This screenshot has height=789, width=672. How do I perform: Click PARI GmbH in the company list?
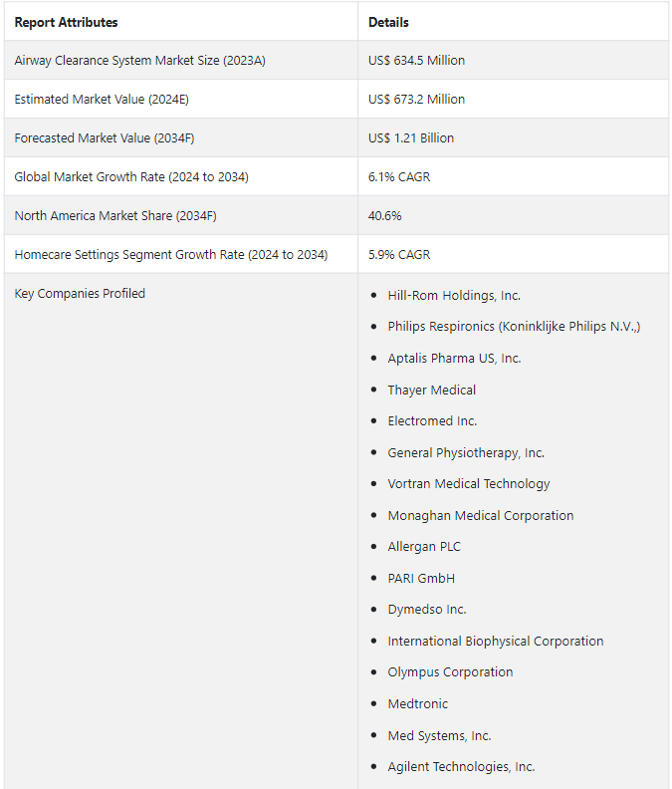[421, 579]
